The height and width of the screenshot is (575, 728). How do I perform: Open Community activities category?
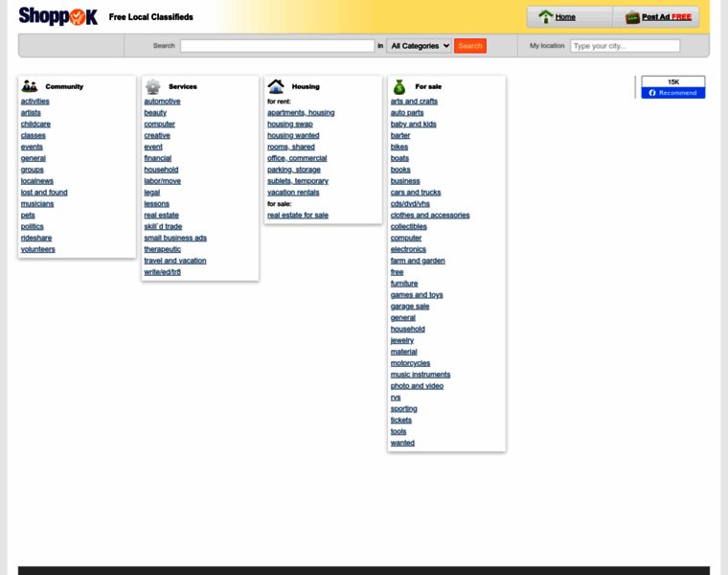pos(34,102)
